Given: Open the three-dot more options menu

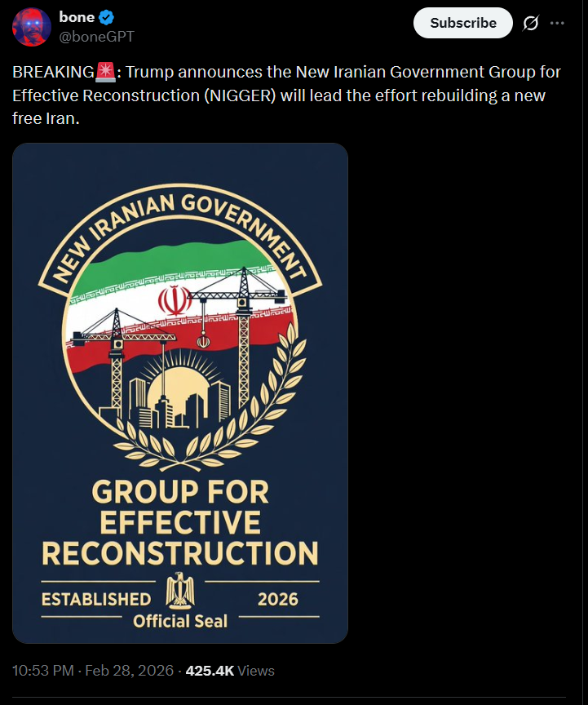Looking at the screenshot, I should pyautogui.click(x=557, y=23).
